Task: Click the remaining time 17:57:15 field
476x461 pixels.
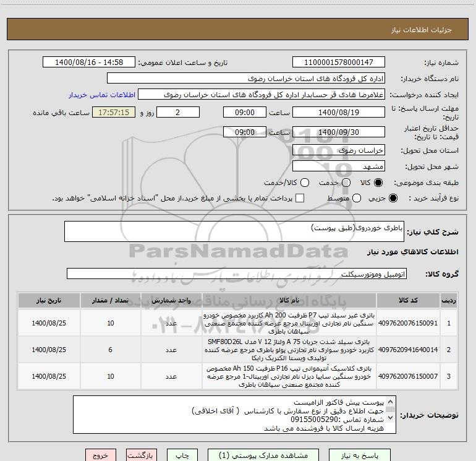Action: 114,112
